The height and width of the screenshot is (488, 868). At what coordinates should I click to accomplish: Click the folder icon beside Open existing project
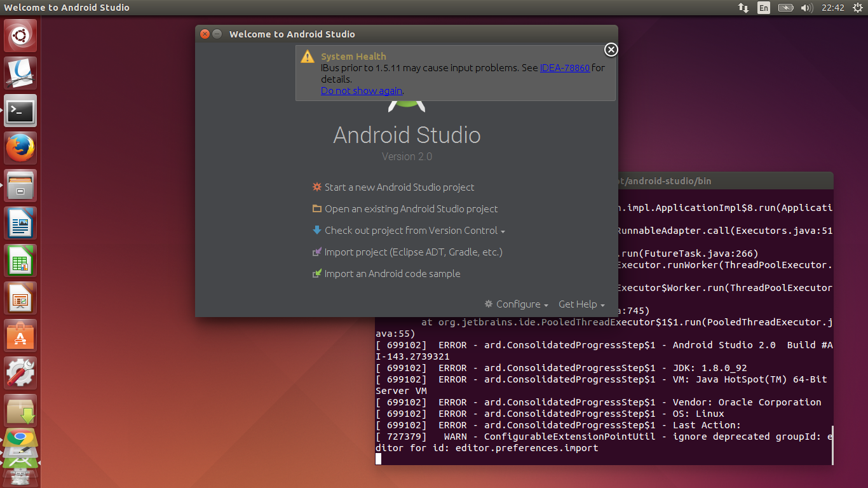(317, 208)
